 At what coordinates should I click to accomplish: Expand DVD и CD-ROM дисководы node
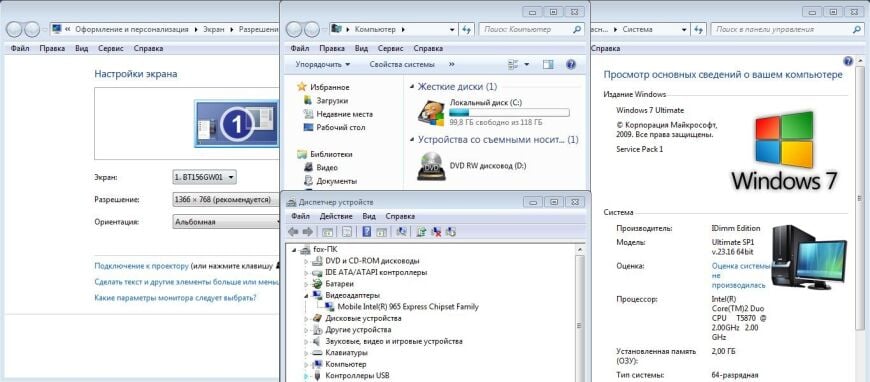point(306,261)
